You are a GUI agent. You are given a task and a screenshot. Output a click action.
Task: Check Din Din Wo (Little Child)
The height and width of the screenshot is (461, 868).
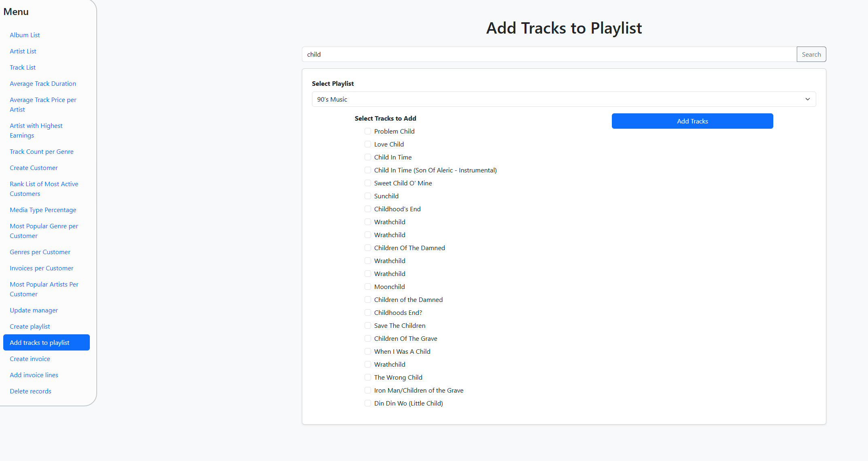pyautogui.click(x=368, y=403)
